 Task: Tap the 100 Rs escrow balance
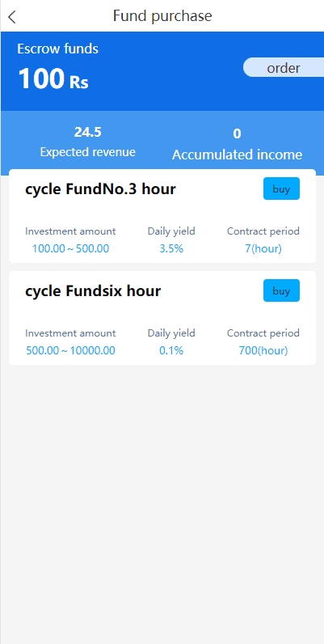tap(53, 78)
